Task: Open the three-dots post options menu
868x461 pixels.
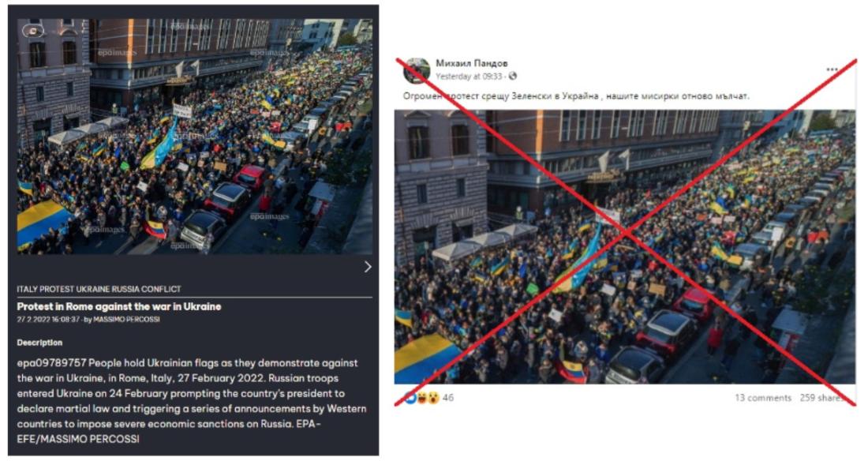Action: 832,69
